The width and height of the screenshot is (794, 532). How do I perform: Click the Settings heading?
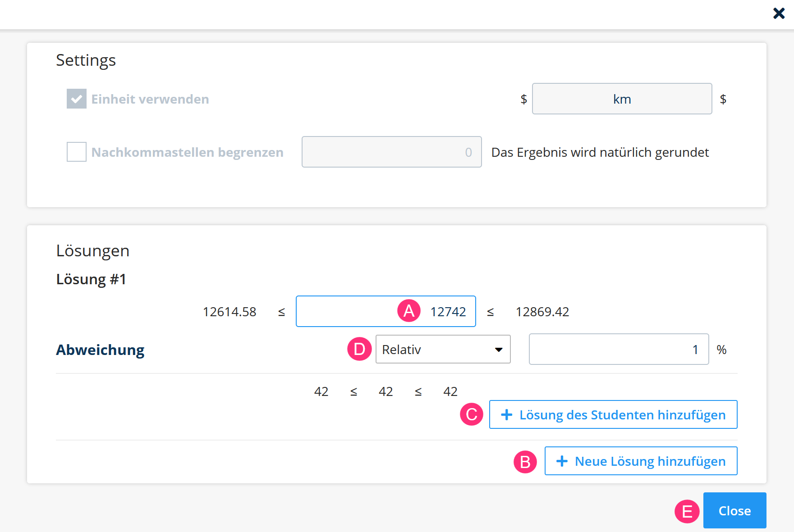click(86, 60)
